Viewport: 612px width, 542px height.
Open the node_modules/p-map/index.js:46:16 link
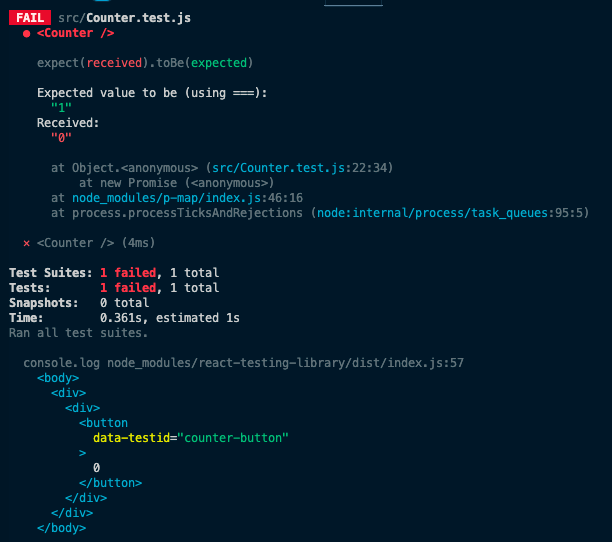(x=174, y=198)
